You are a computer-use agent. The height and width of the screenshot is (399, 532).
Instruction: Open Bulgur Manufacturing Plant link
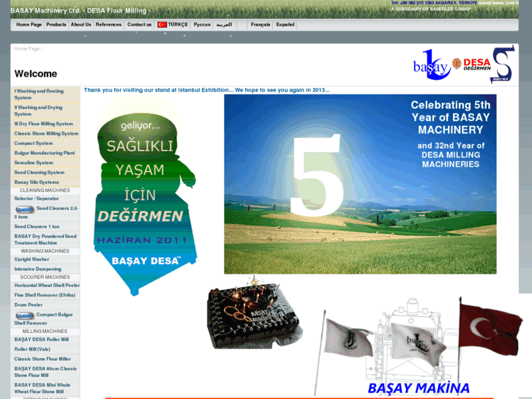45,153
